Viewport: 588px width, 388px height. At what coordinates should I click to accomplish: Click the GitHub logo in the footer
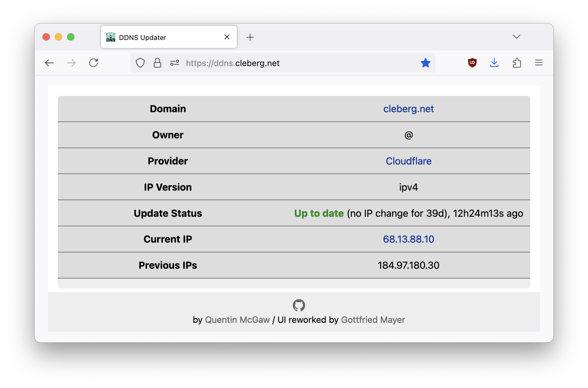pyautogui.click(x=299, y=305)
